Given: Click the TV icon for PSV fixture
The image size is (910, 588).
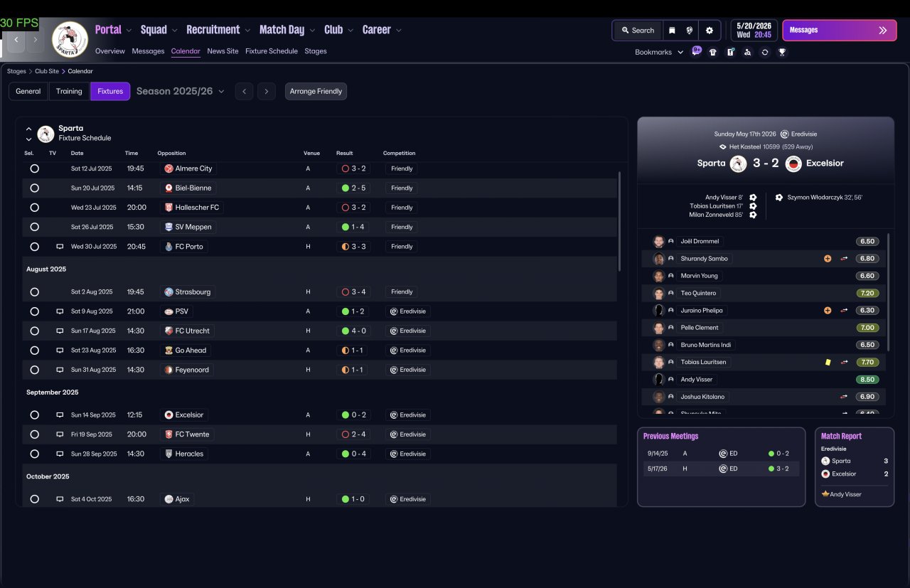Looking at the screenshot, I should (x=60, y=311).
